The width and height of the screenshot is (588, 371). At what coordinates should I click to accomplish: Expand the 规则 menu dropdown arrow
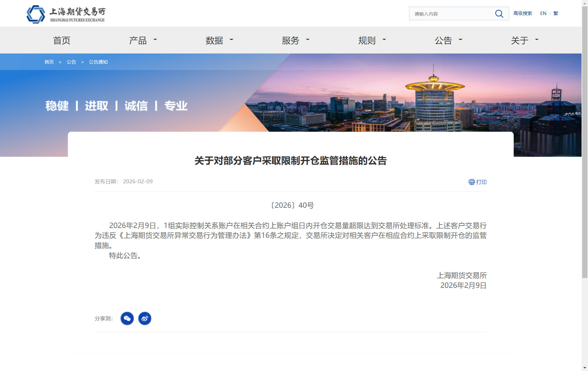pyautogui.click(x=384, y=40)
